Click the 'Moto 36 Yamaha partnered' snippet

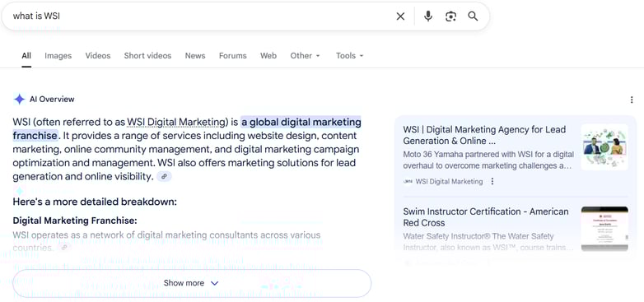pyautogui.click(x=488, y=160)
